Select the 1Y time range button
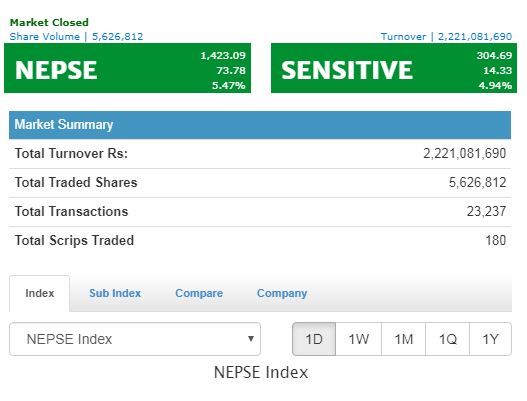This screenshot has height=401, width=527. pyautogui.click(x=490, y=339)
